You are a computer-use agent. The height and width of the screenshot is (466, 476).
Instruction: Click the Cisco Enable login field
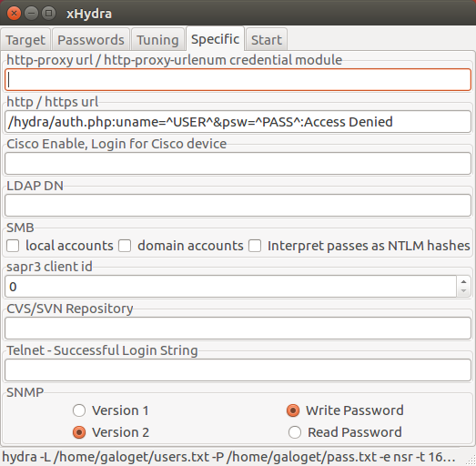(238, 163)
